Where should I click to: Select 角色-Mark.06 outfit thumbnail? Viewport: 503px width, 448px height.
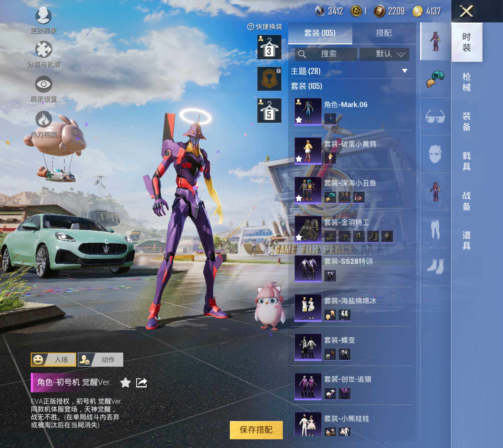coord(308,112)
